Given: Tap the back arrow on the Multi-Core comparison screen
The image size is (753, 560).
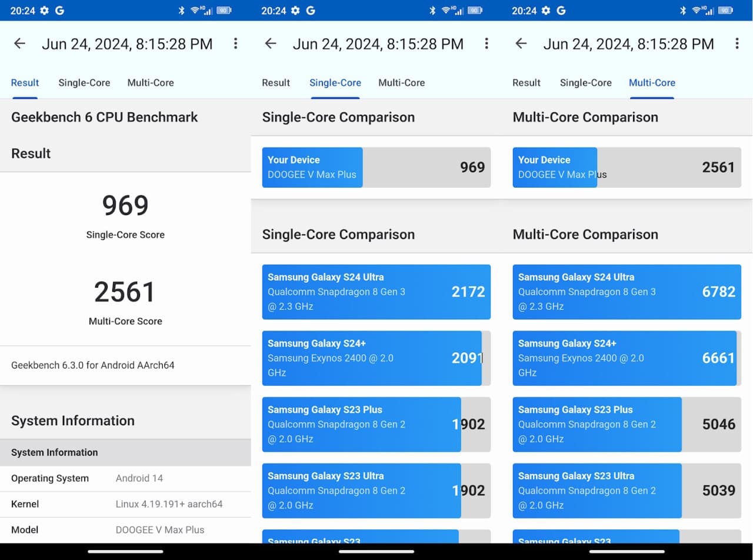Looking at the screenshot, I should (x=521, y=44).
